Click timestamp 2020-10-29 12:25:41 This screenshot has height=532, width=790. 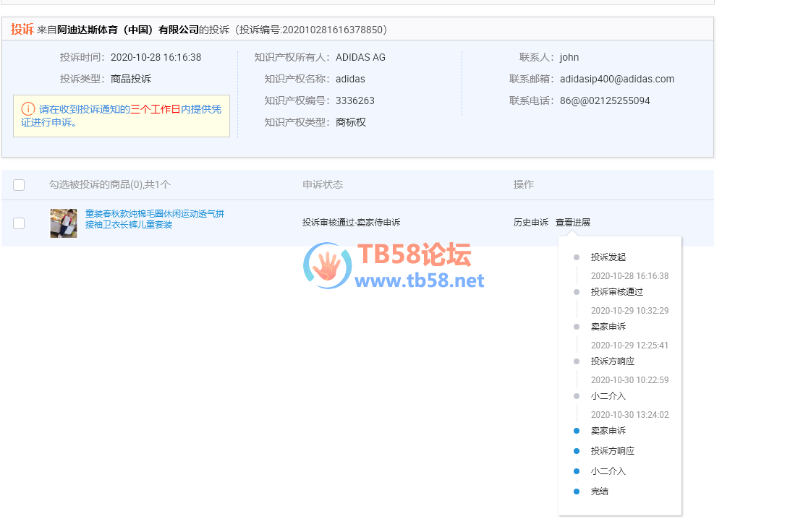tap(630, 346)
